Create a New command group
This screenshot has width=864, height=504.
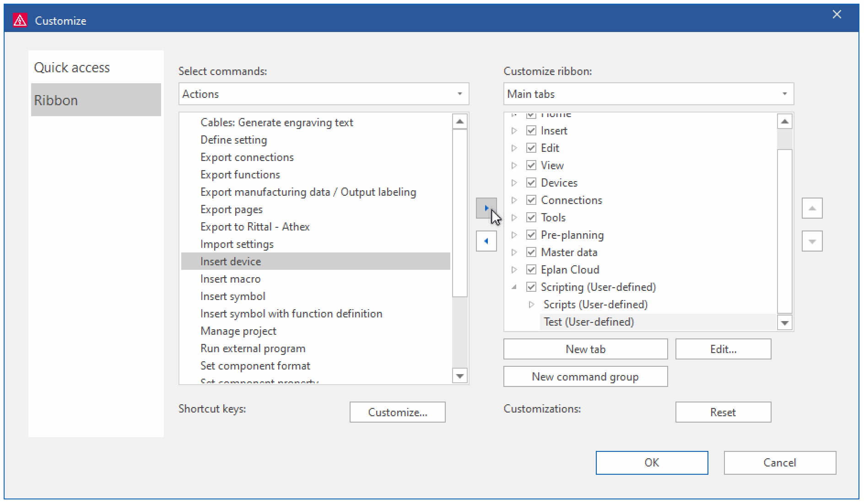click(585, 376)
